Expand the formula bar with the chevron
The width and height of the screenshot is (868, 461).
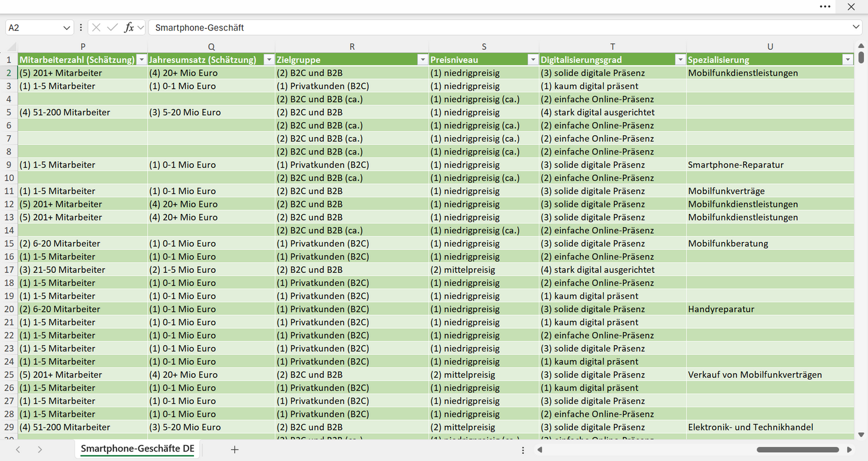(x=856, y=28)
